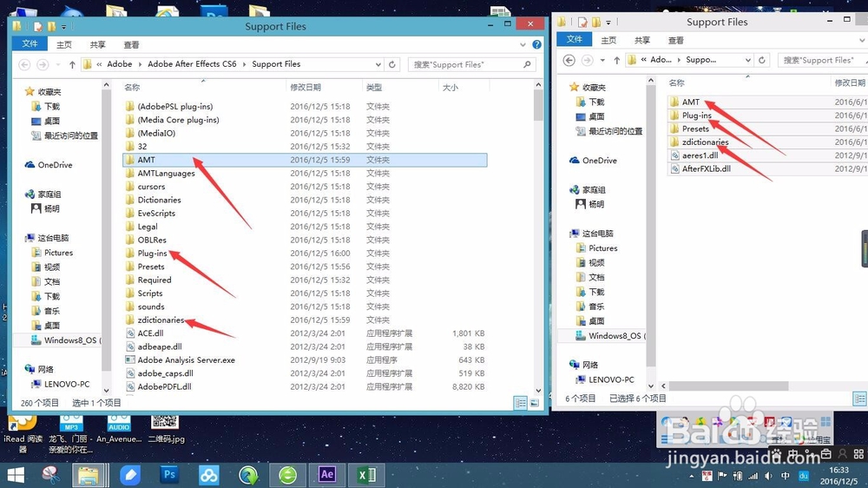Viewport: 868px width, 488px height.
Task: Select Adobe Analysis Server.exe file
Action: [x=186, y=360]
